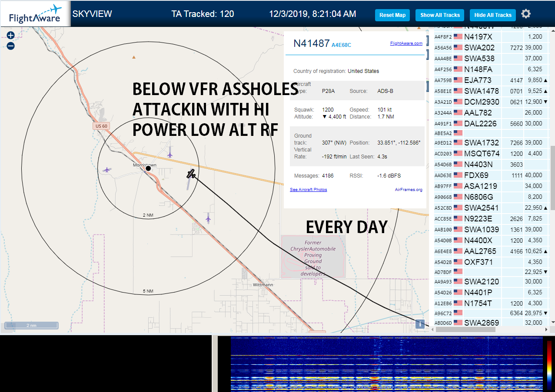Screen dimensions: 555x392
Task: Click the Morristown receiver location dot
Action: click(148, 168)
